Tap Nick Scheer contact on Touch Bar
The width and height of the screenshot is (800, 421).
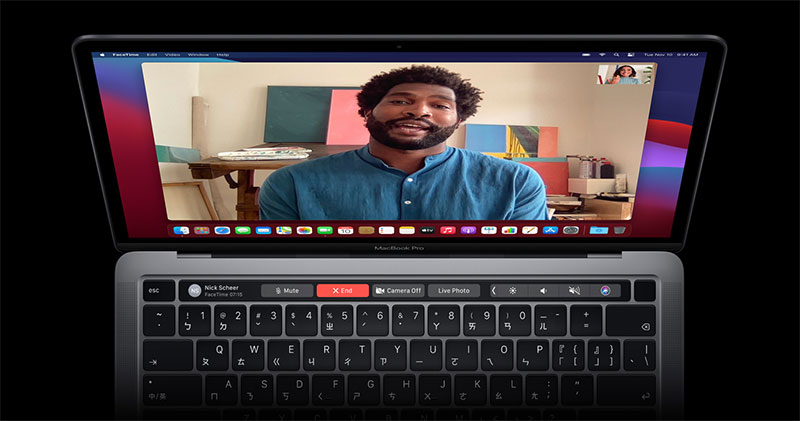coord(217,290)
